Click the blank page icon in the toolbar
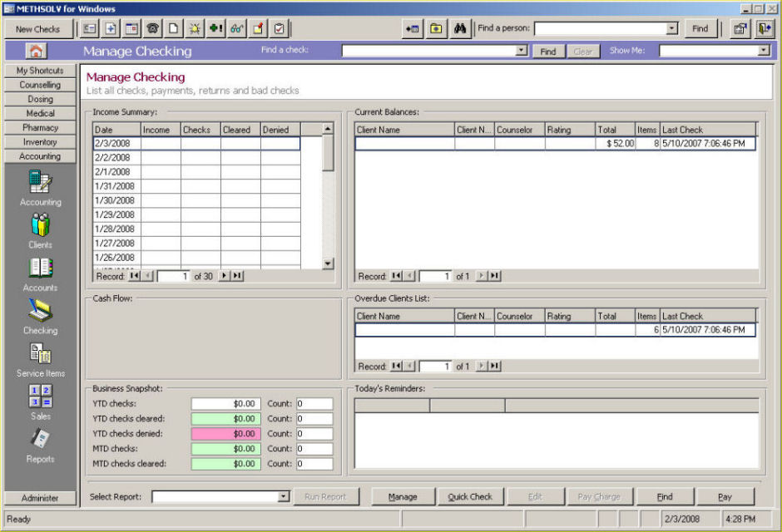The height and width of the screenshot is (532, 782). point(174,29)
